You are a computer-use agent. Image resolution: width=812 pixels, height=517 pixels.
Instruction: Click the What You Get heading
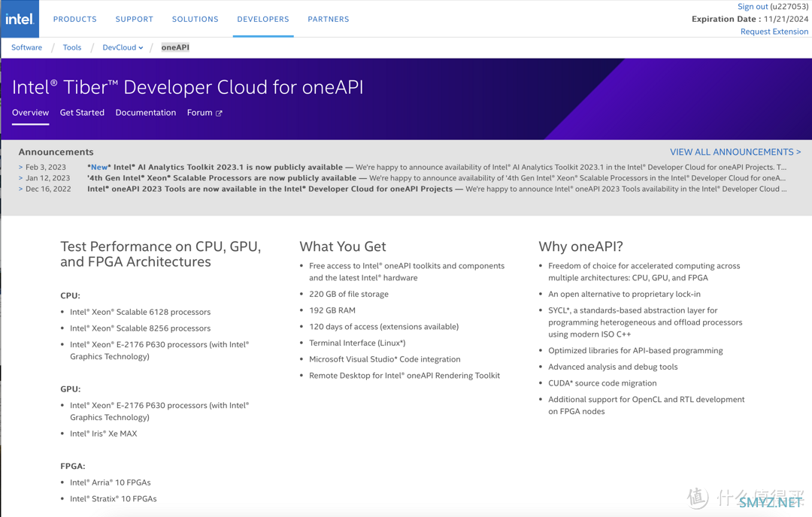coord(343,246)
